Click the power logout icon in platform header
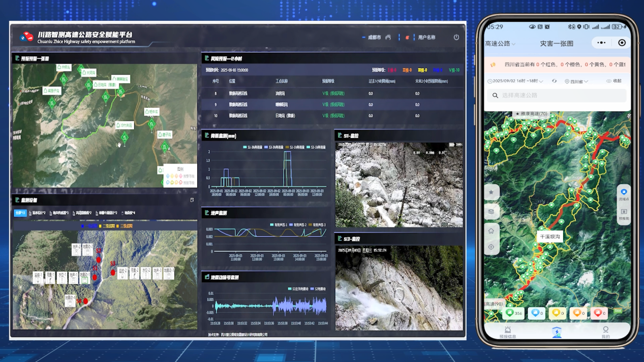This screenshot has width=644, height=362. tap(456, 37)
